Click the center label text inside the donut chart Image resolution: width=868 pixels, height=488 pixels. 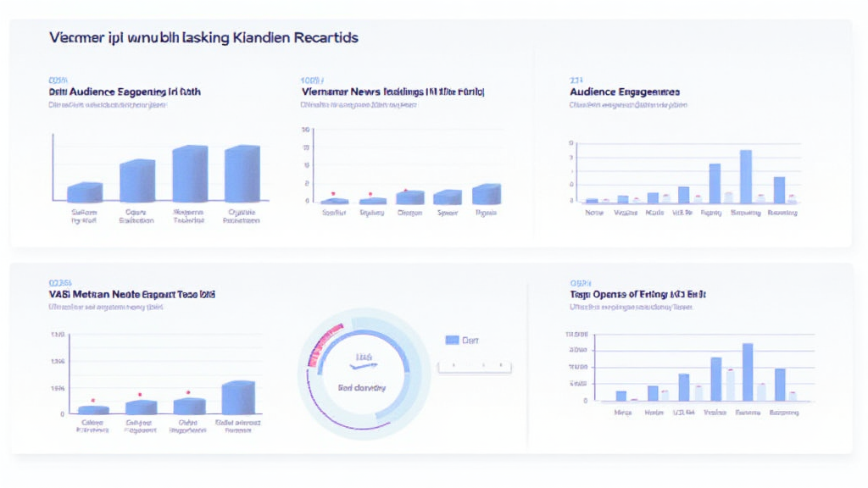362,388
